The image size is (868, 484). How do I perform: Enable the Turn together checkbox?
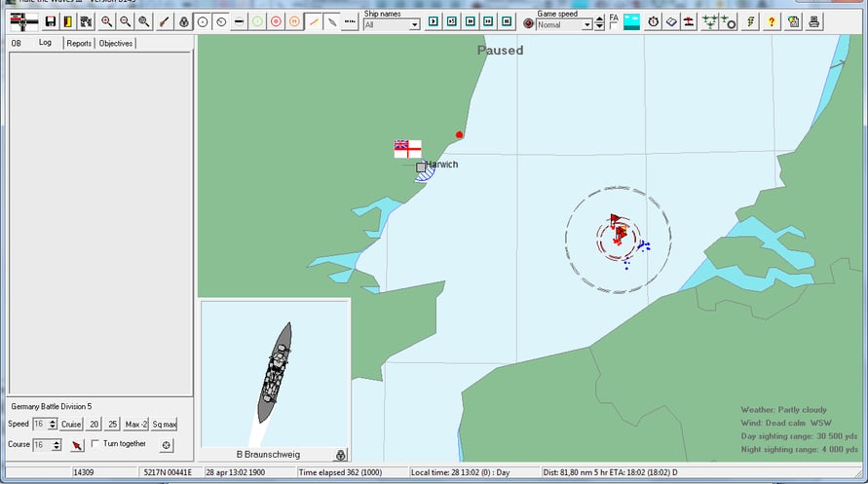click(95, 444)
